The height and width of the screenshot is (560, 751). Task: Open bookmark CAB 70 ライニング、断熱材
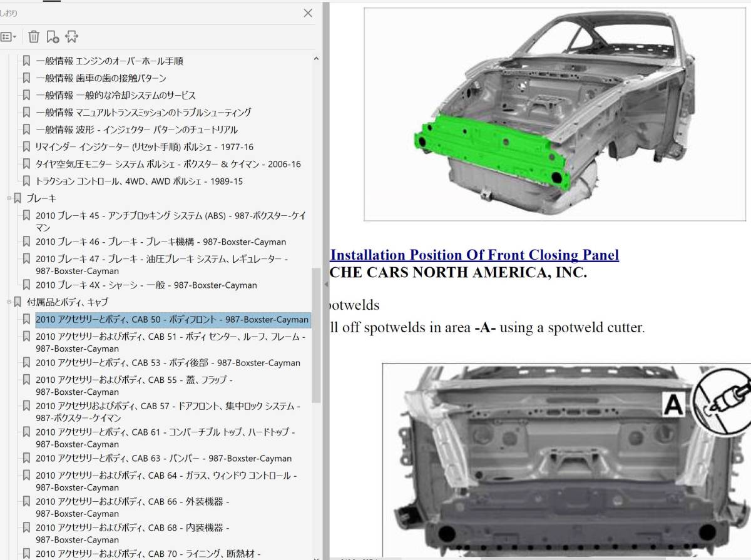[148, 554]
